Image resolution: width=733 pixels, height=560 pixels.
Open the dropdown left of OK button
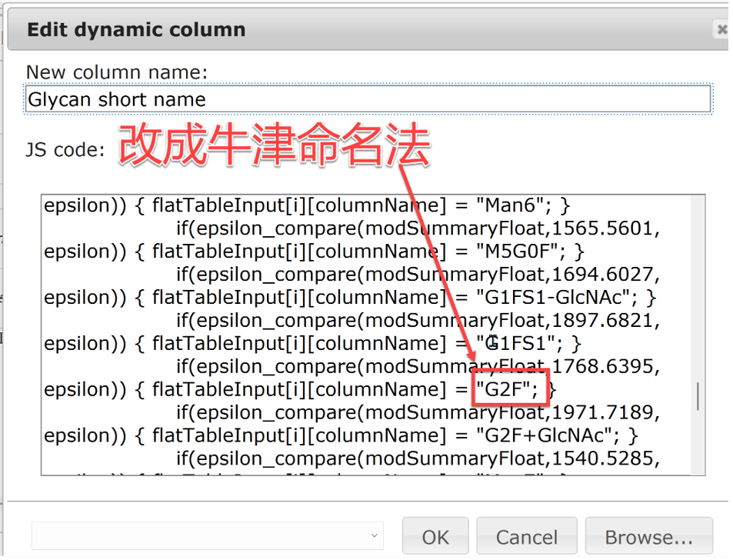(x=208, y=535)
